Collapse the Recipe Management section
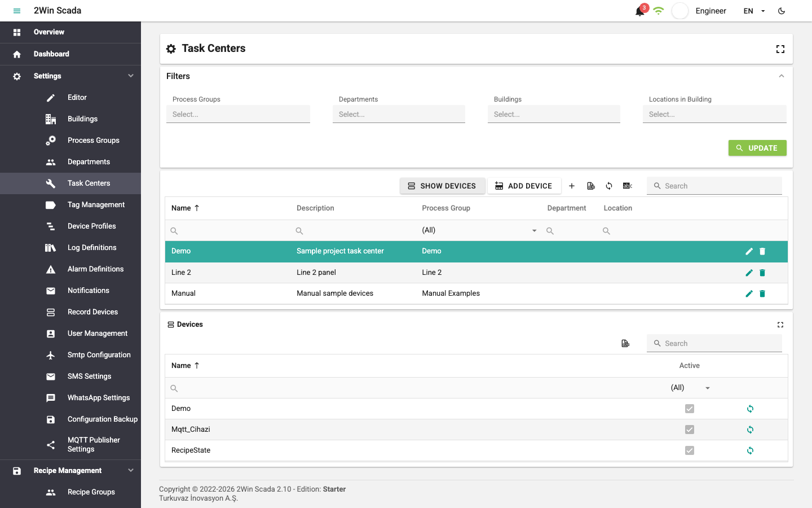Viewport: 812px width, 508px height. (70, 471)
